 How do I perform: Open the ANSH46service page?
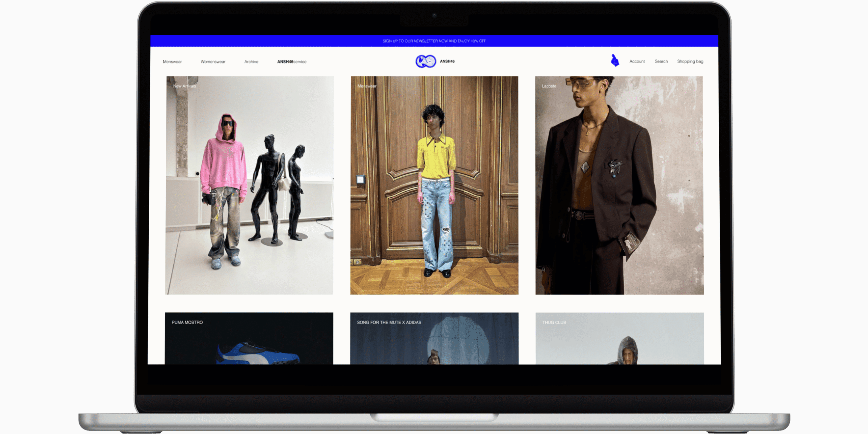pos(292,62)
